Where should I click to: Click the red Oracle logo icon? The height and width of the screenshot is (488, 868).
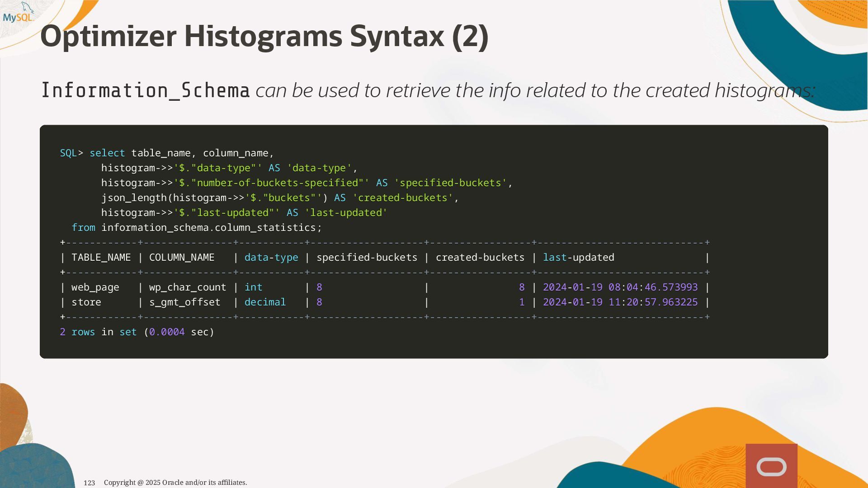coord(771,466)
